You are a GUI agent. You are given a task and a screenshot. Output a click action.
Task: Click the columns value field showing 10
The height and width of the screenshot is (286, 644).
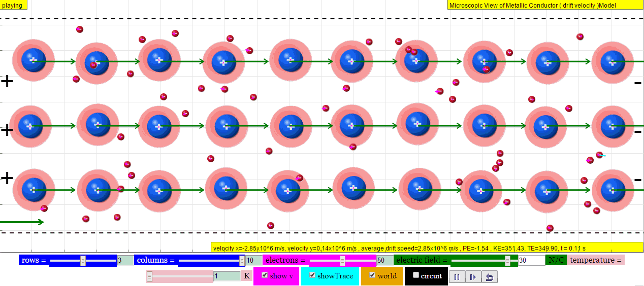tap(253, 260)
